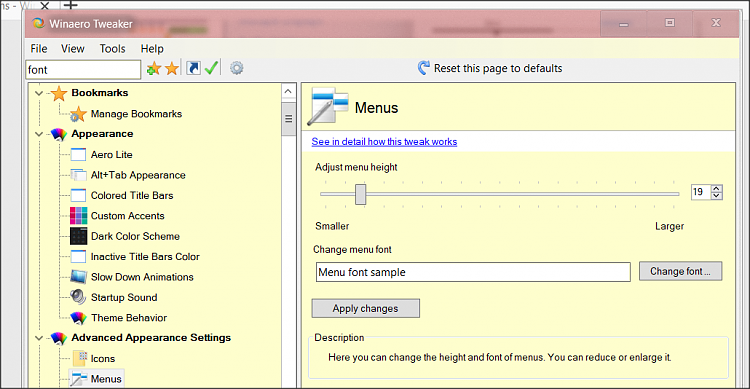Click the Menu font sample field

coord(473,272)
